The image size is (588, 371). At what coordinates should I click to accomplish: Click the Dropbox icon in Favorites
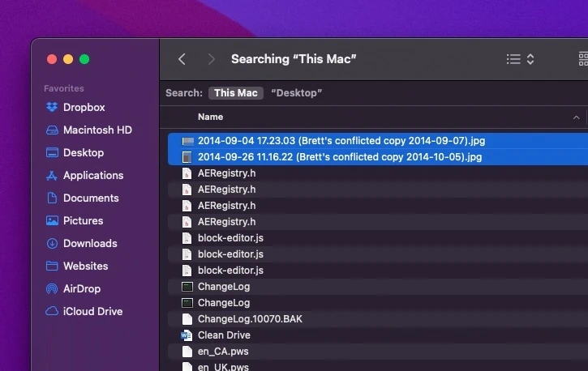coord(52,108)
